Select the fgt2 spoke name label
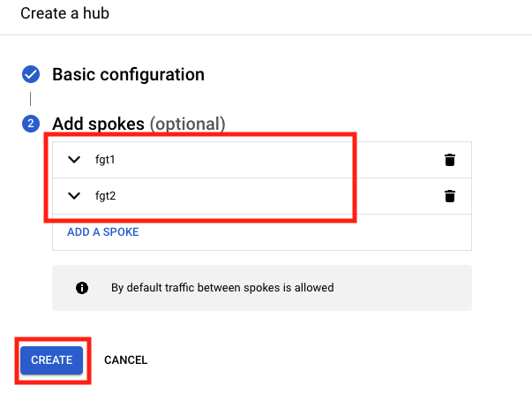Screen dimensions: 532x401 (106, 196)
